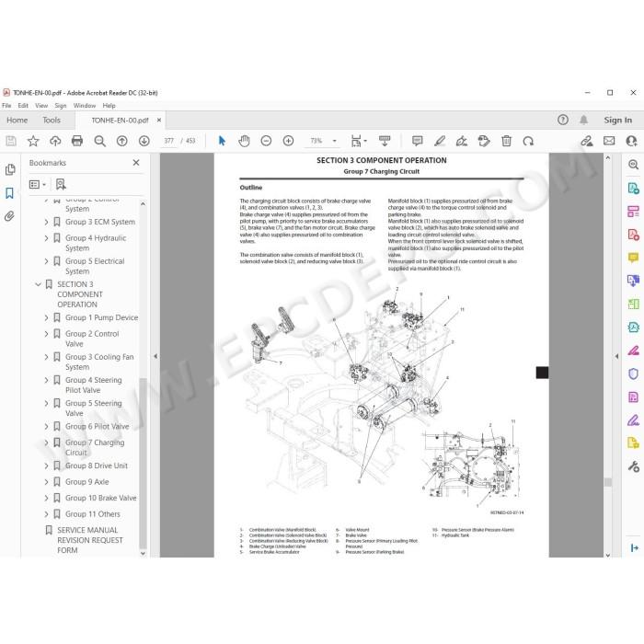Click the Sign In button
Screen dimensions: 644x644
(617, 120)
